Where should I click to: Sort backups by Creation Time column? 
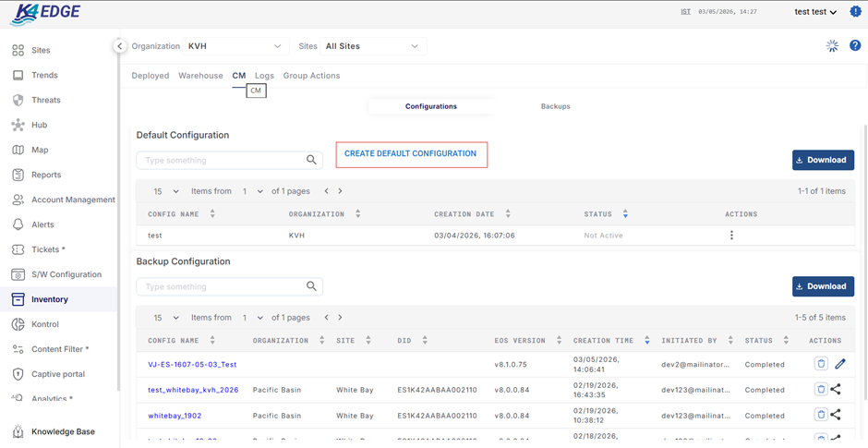[x=646, y=341]
